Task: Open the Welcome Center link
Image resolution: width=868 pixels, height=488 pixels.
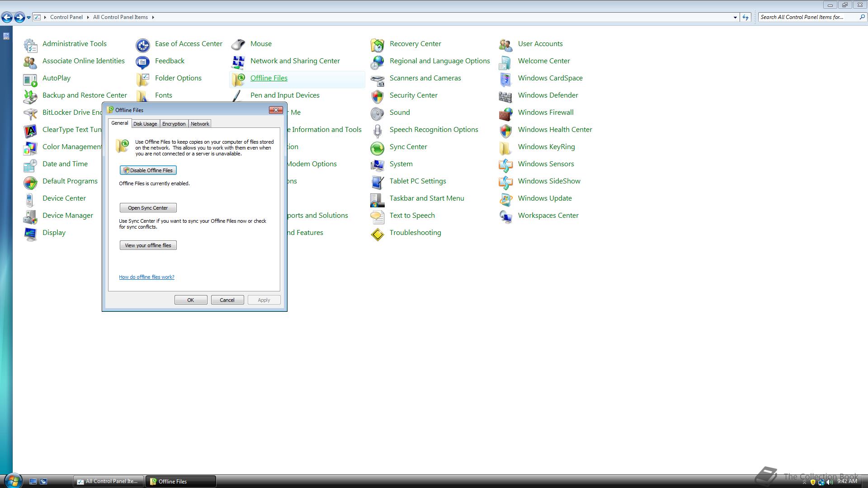Action: 544,61
